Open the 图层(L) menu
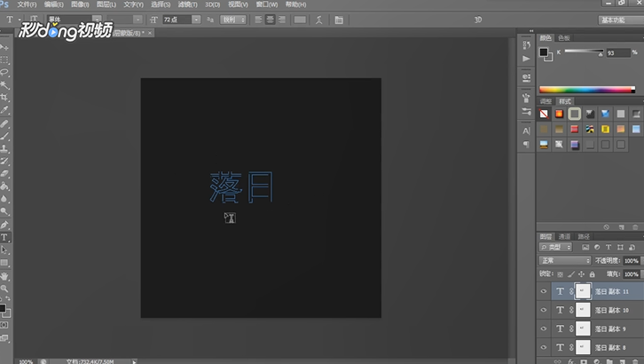This screenshot has width=644, height=364. [x=106, y=4]
